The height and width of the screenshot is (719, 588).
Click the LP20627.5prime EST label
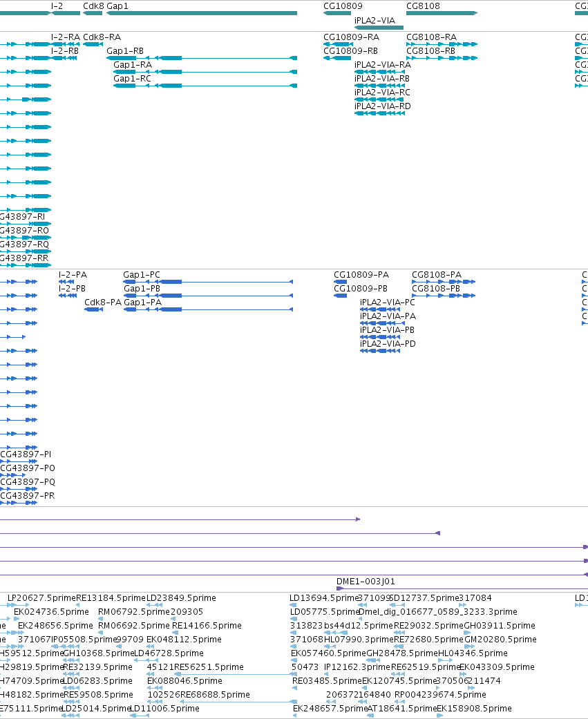coord(41,598)
